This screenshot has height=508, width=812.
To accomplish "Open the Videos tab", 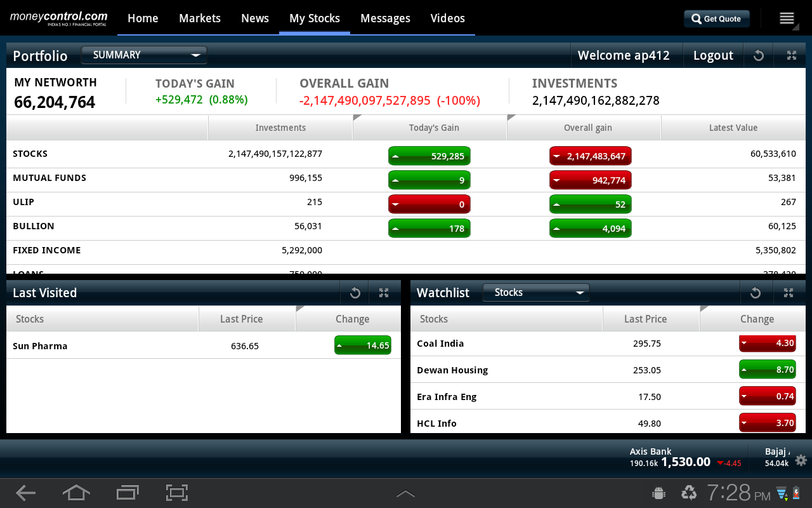I will click(x=447, y=18).
